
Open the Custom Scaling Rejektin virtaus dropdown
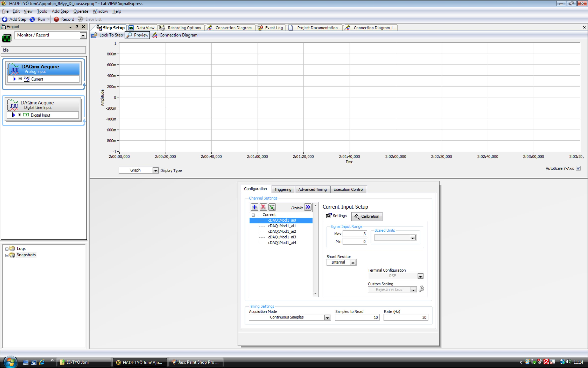coord(413,290)
